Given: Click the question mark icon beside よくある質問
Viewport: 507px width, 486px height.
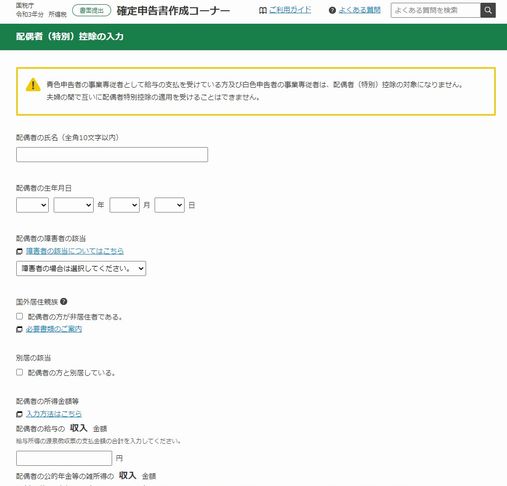Looking at the screenshot, I should pyautogui.click(x=332, y=11).
